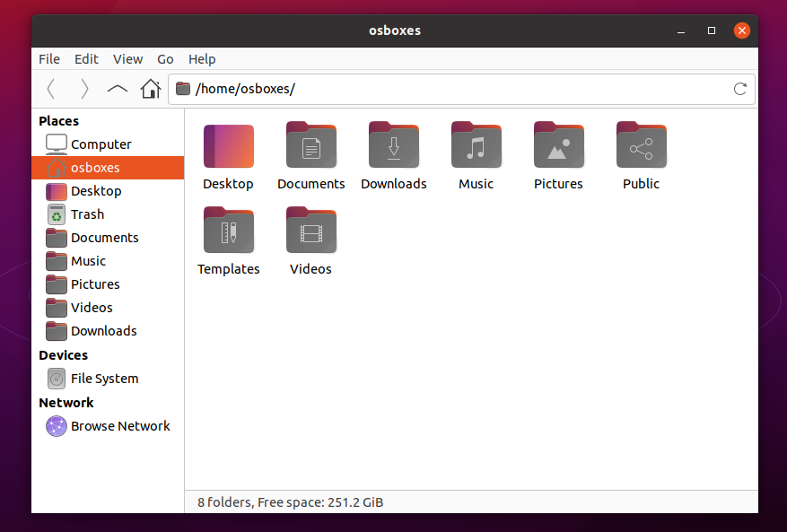Viewport: 787px width, 532px height.
Task: Go up to the parent folder
Action: point(118,89)
